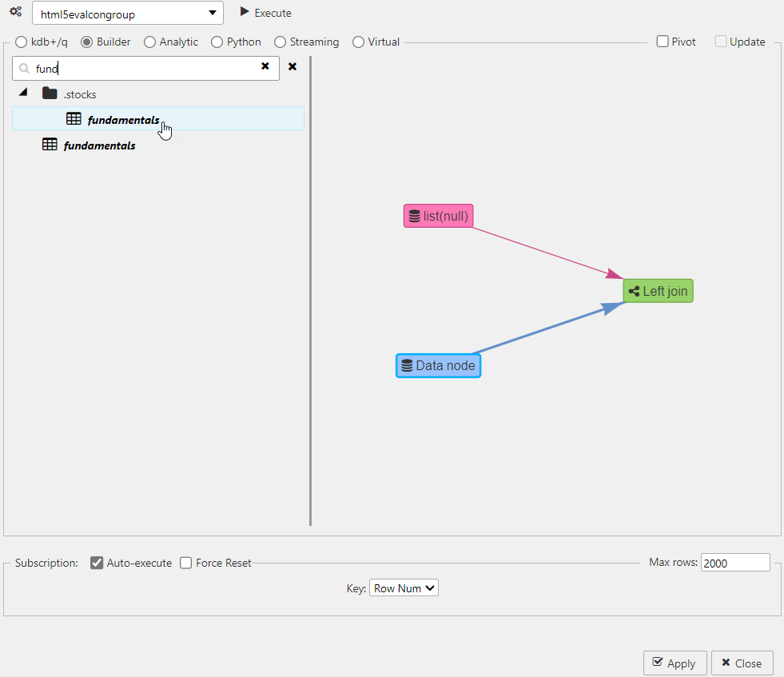Click the .stocks folder icon
The image size is (784, 677).
[49, 94]
